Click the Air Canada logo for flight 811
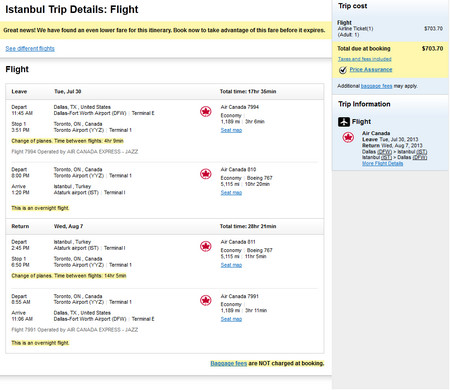 coord(206,246)
